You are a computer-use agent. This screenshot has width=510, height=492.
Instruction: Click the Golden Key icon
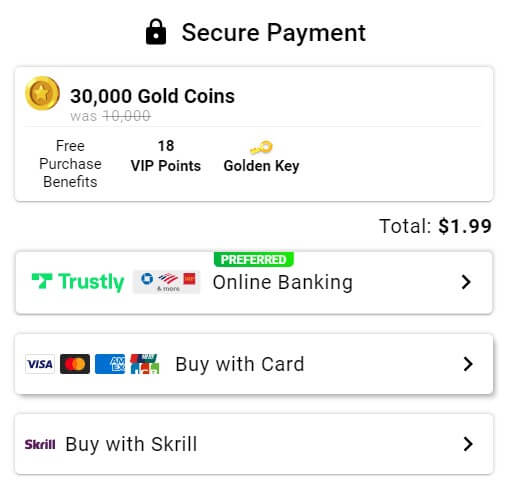click(261, 147)
